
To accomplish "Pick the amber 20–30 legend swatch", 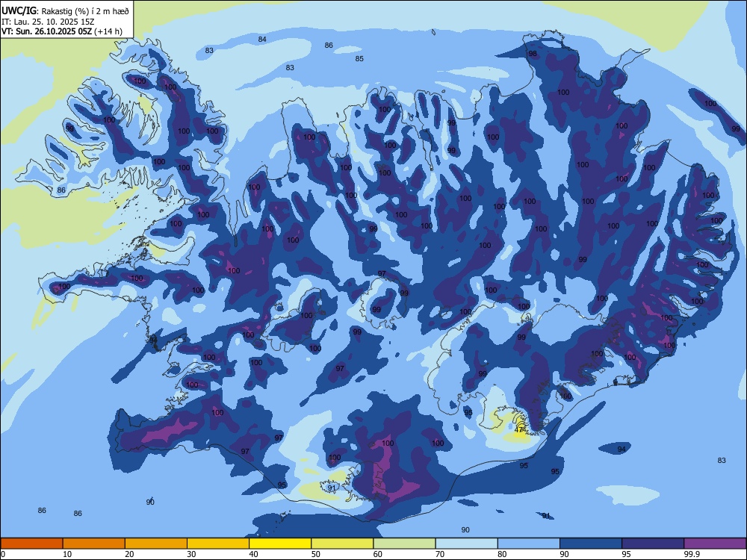I will pos(156,544).
